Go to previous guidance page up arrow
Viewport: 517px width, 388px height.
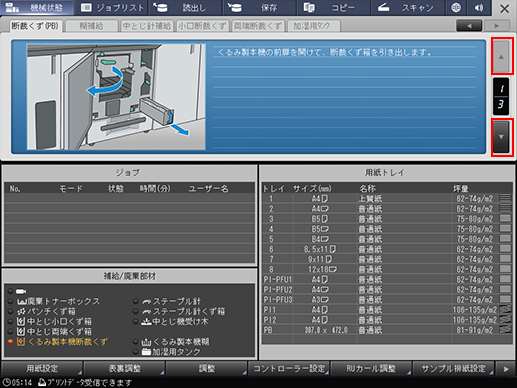(x=501, y=57)
